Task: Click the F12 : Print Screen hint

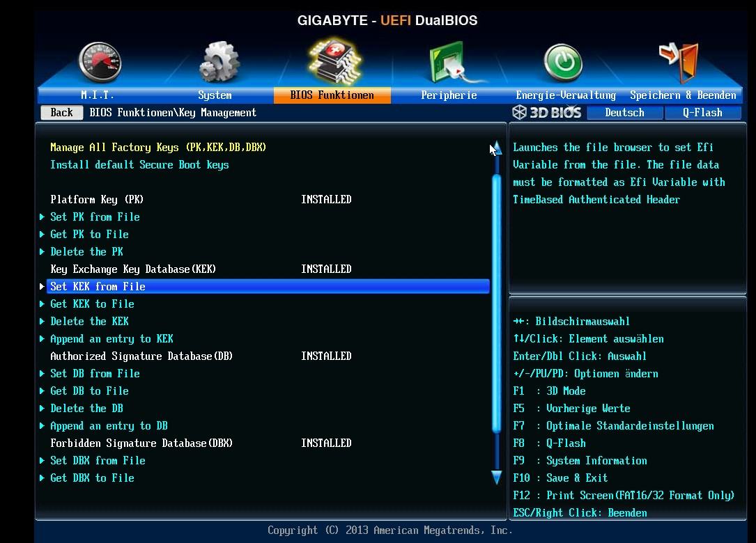Action: 624,495
